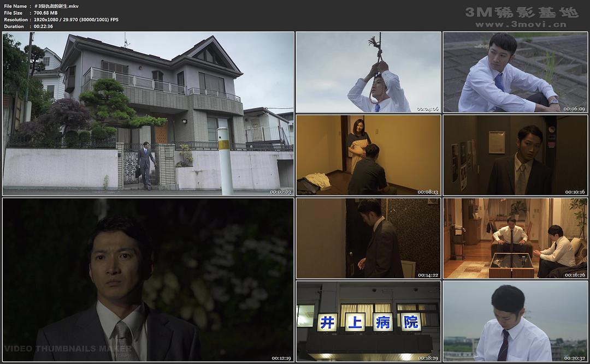The image size is (590, 364).
Task: Click the large night close-up thumbnail at 00:12:19
Action: pyautogui.click(x=148, y=280)
